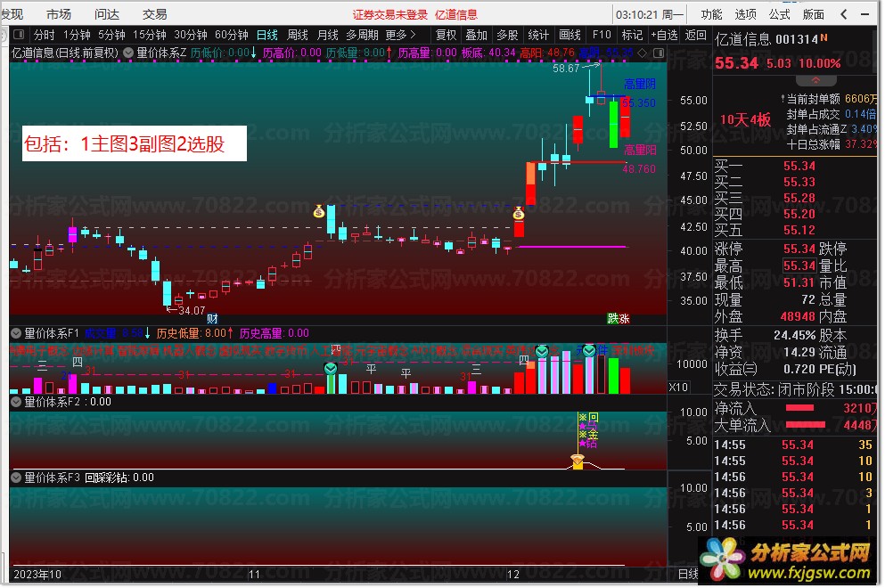Click the back arrow in title bar
Screen dimensions: 885x588
click(x=844, y=14)
